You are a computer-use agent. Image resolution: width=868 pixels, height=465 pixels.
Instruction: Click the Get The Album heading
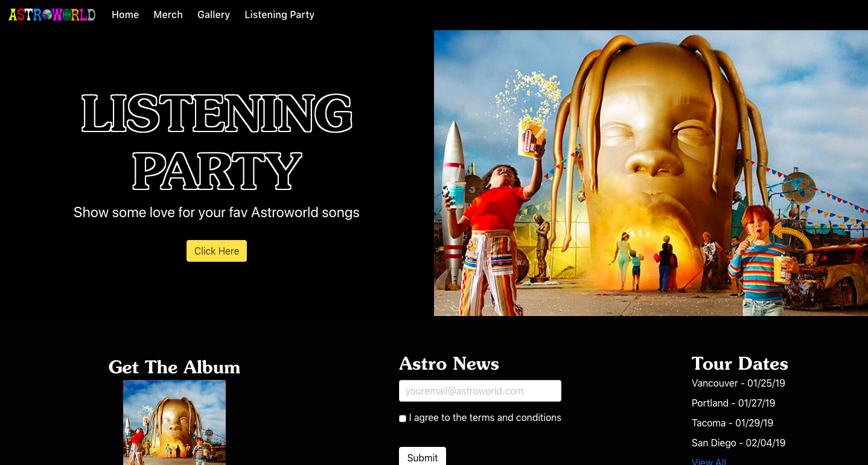click(174, 367)
